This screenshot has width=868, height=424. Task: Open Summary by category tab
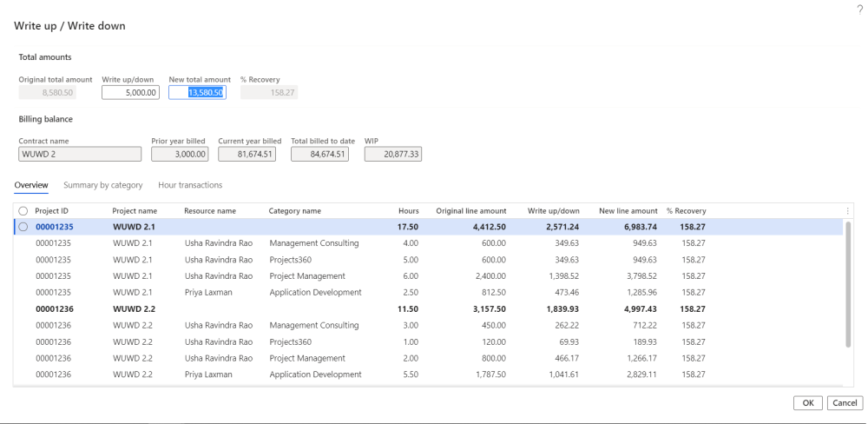tap(102, 185)
